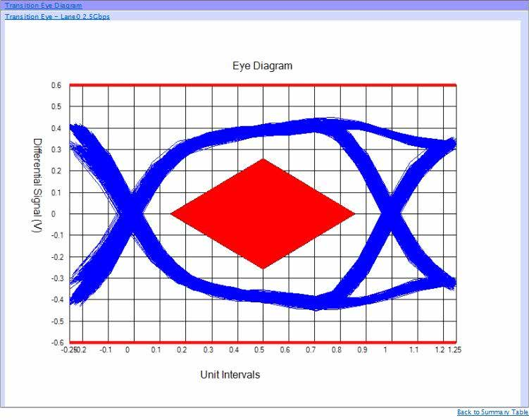Click the 0 tick on the y-axis
This screenshot has height=420, width=529.
(54, 214)
